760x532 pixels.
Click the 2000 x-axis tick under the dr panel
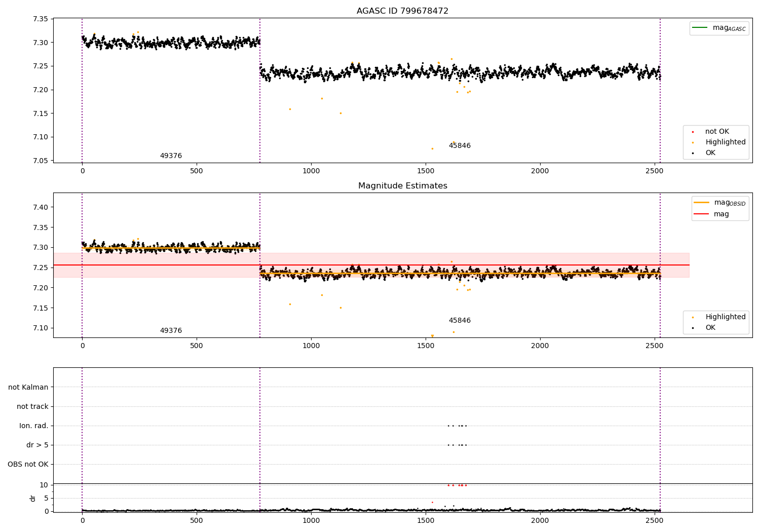tap(540, 521)
